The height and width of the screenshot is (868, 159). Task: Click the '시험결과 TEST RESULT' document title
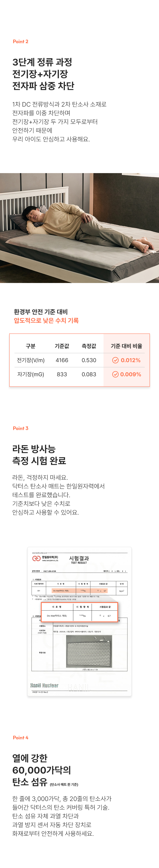[79, 560]
